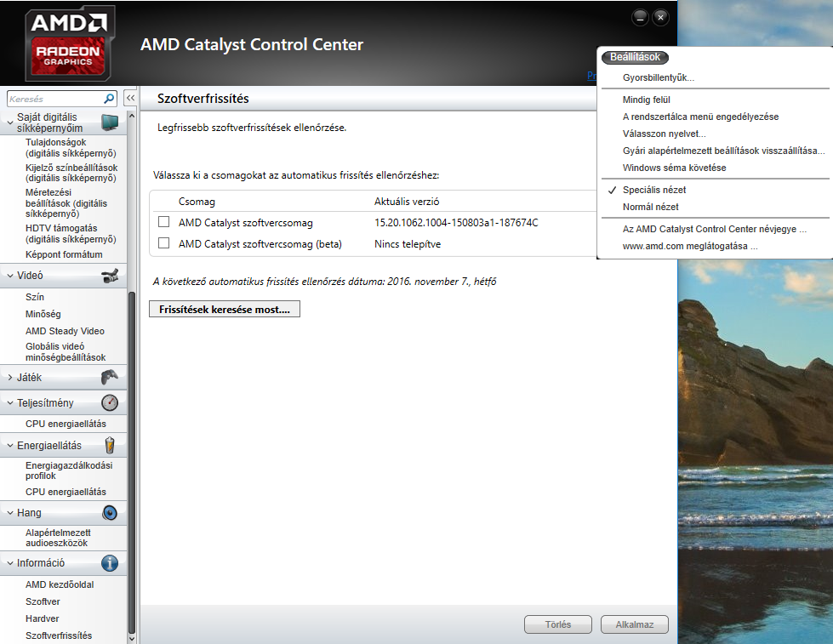Open Szoftverfrissítés sidebar item
Image resolution: width=833 pixels, height=644 pixels.
pos(59,635)
